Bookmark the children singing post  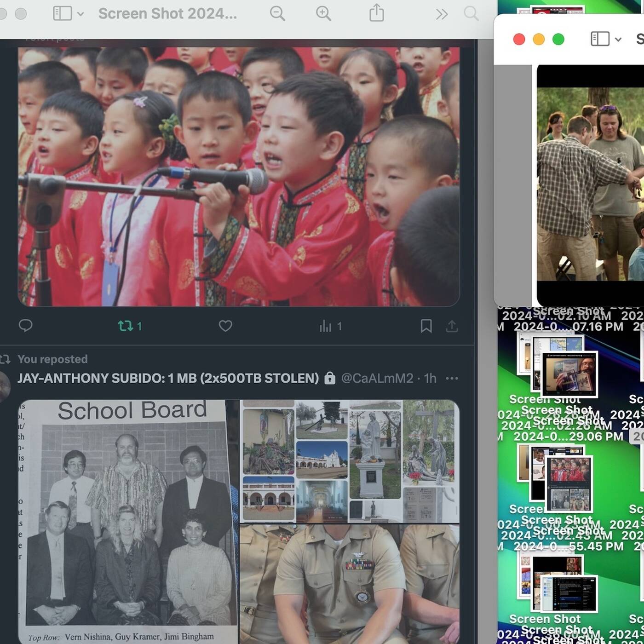(x=426, y=326)
